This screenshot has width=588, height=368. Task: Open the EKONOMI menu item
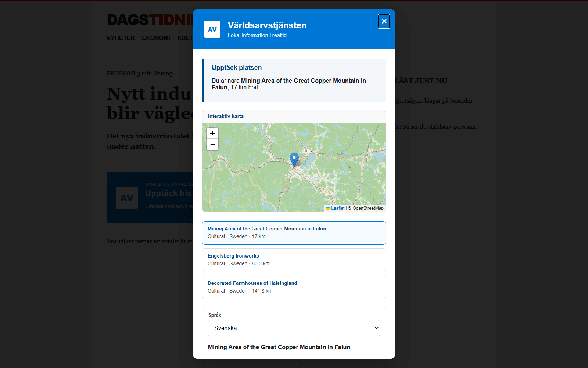[156, 38]
